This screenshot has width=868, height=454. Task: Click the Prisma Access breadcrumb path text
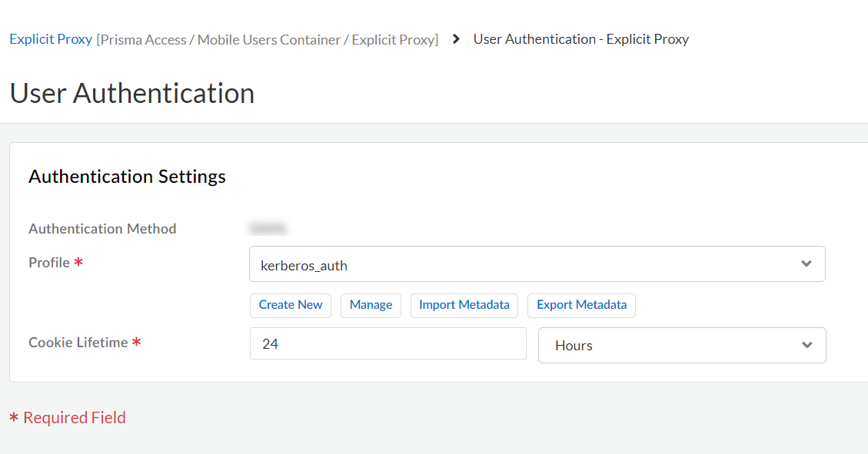coord(267,40)
